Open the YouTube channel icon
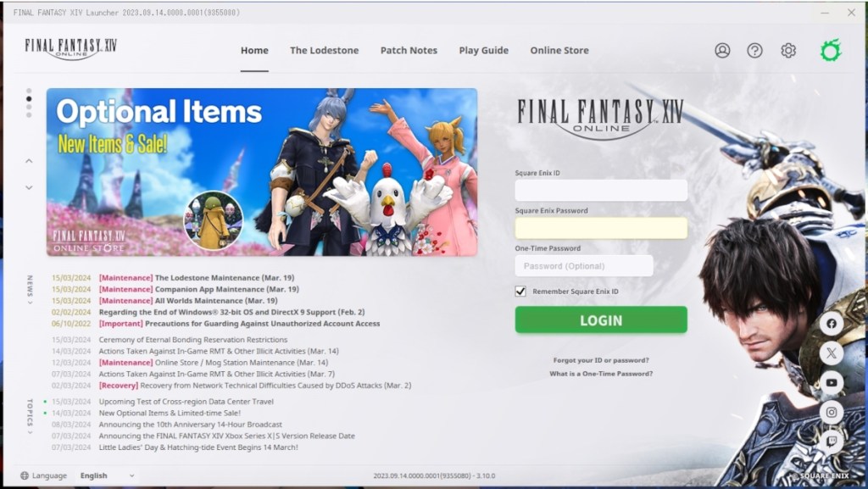Screen dimensions: 868x489 pos(832,382)
